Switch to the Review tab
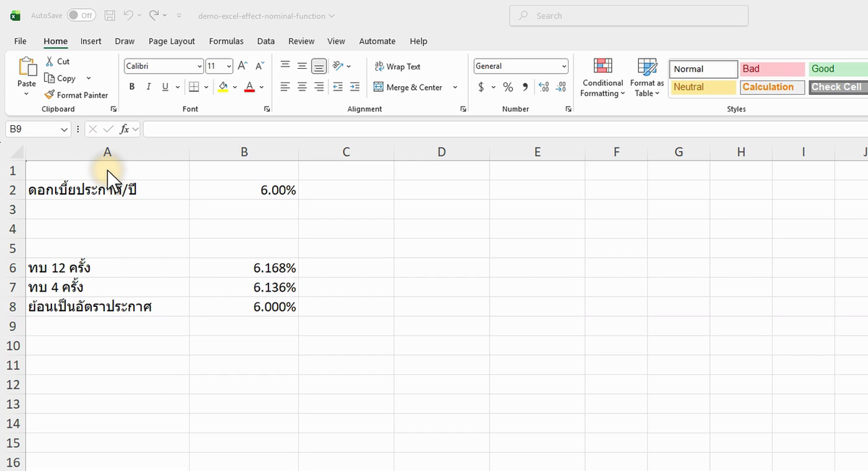The width and height of the screenshot is (868, 471). point(301,41)
